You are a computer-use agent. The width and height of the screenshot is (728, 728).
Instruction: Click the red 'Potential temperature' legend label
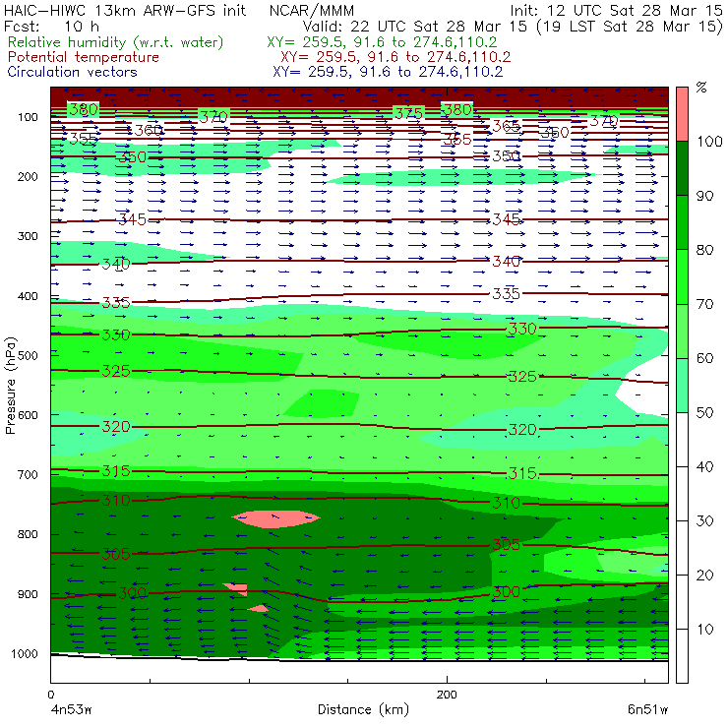tap(83, 57)
